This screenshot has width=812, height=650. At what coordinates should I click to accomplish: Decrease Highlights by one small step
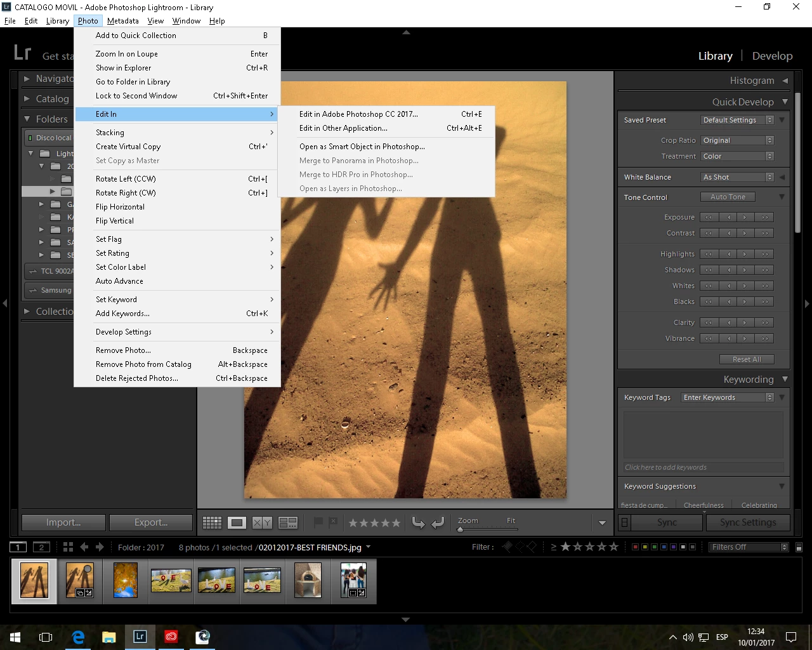[728, 254]
